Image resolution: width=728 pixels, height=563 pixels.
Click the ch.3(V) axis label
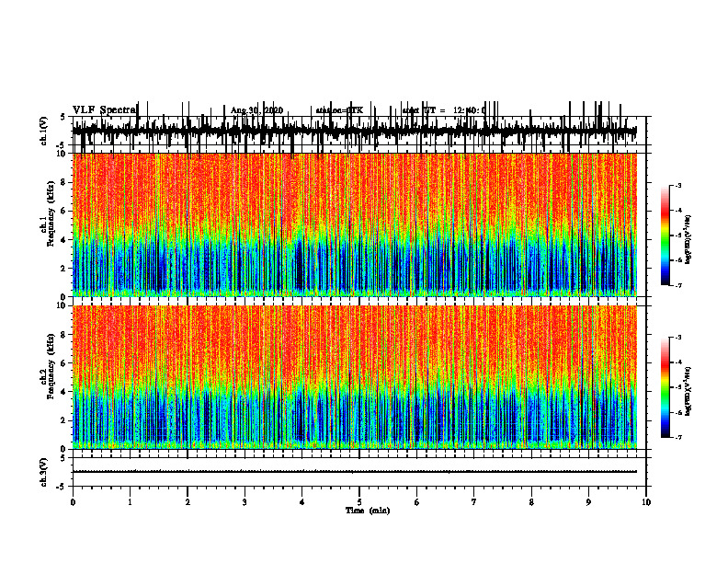pyautogui.click(x=44, y=472)
